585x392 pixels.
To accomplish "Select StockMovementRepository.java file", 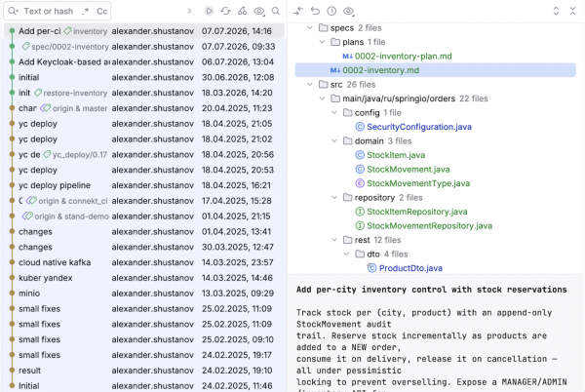I will [429, 226].
